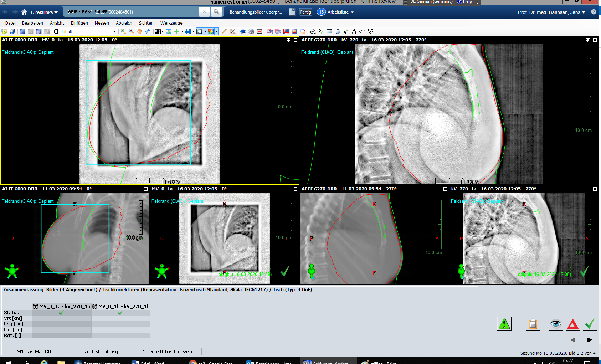Viewport: 601px width, 364px height.
Task: Open the Inhalt combo box dropdown
Action: coord(114,31)
